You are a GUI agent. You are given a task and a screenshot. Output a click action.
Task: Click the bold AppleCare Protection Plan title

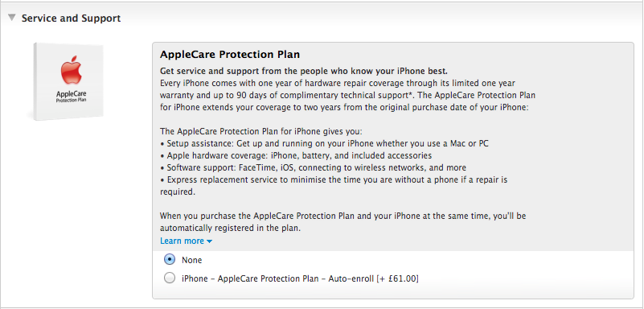point(230,55)
